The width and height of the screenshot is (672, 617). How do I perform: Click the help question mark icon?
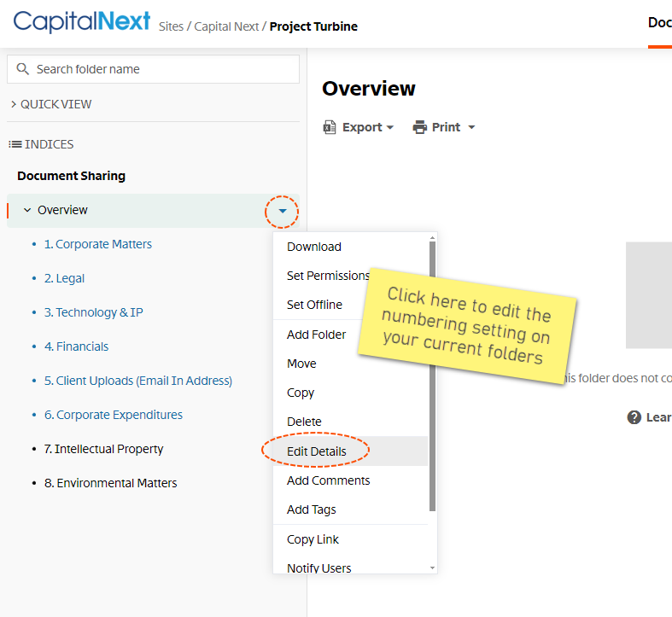634,417
